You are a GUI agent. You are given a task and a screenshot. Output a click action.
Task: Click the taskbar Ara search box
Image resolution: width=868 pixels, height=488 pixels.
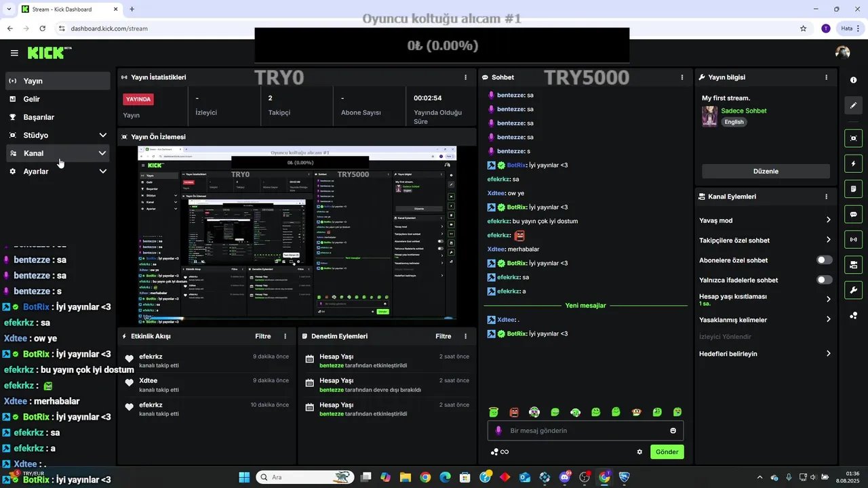[x=305, y=477]
